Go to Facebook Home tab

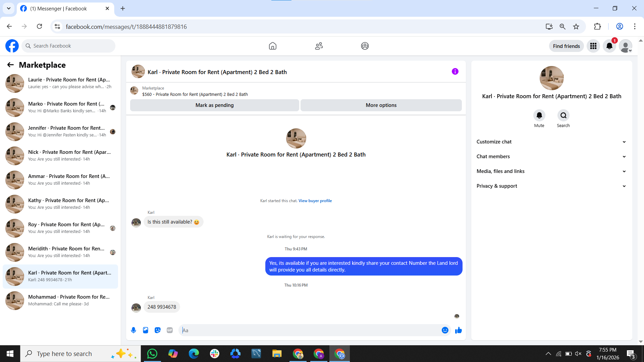click(x=273, y=46)
